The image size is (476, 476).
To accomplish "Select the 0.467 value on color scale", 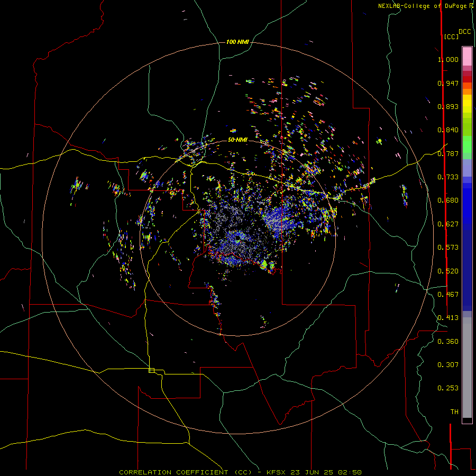I will coord(448,295).
